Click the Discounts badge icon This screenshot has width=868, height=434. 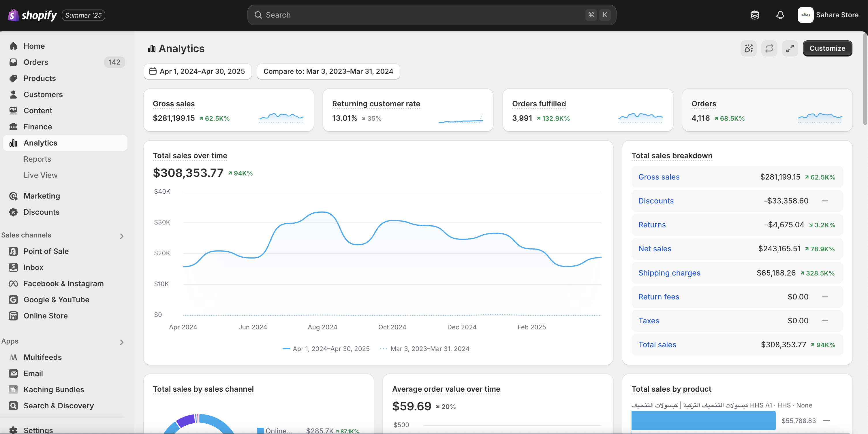(x=13, y=212)
